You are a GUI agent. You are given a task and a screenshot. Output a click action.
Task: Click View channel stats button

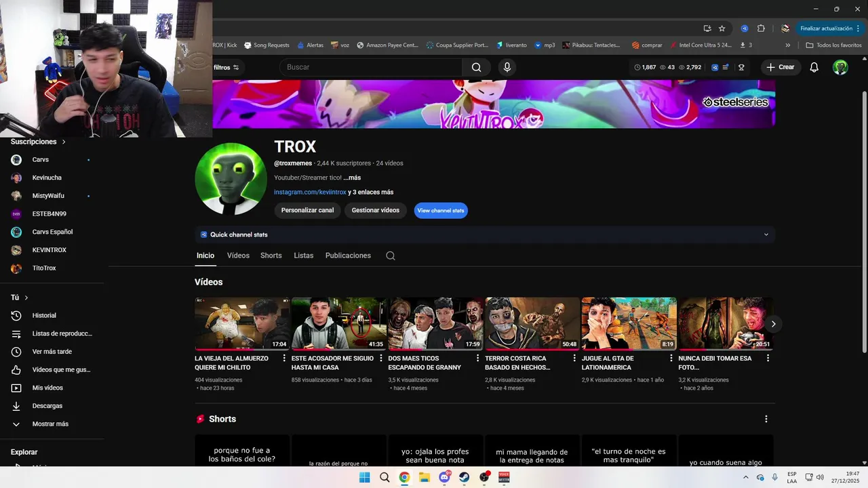point(441,211)
